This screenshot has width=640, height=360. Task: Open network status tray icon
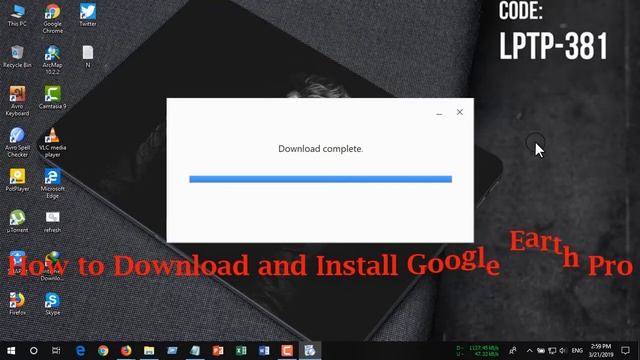[552, 351]
